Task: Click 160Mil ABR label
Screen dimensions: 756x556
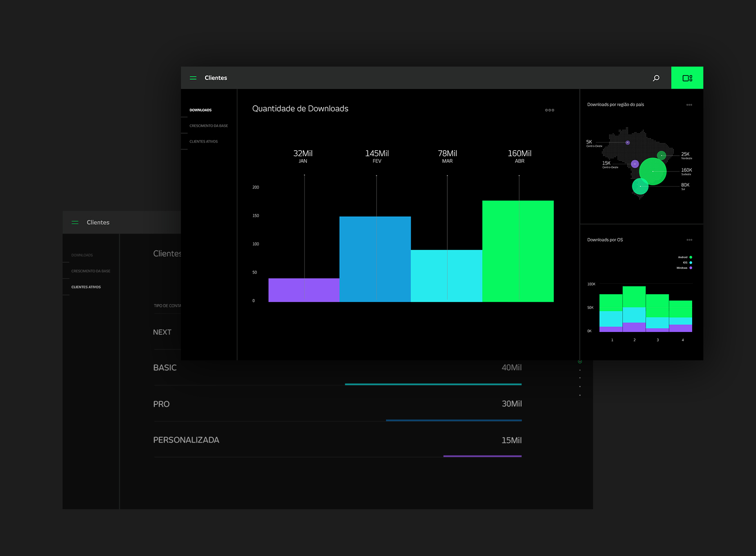Action: [x=520, y=156]
